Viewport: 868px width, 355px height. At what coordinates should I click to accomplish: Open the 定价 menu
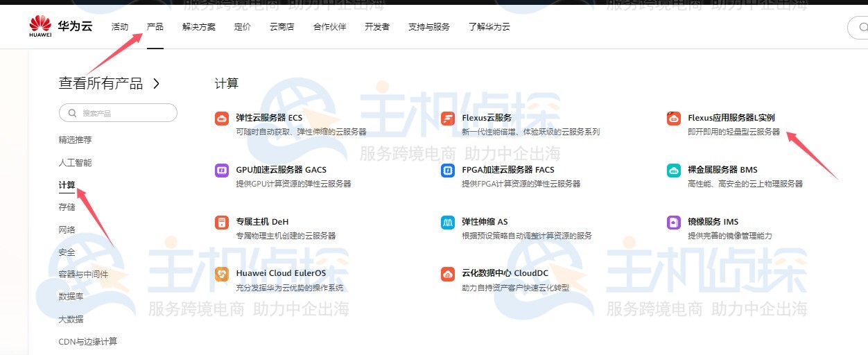(243, 27)
